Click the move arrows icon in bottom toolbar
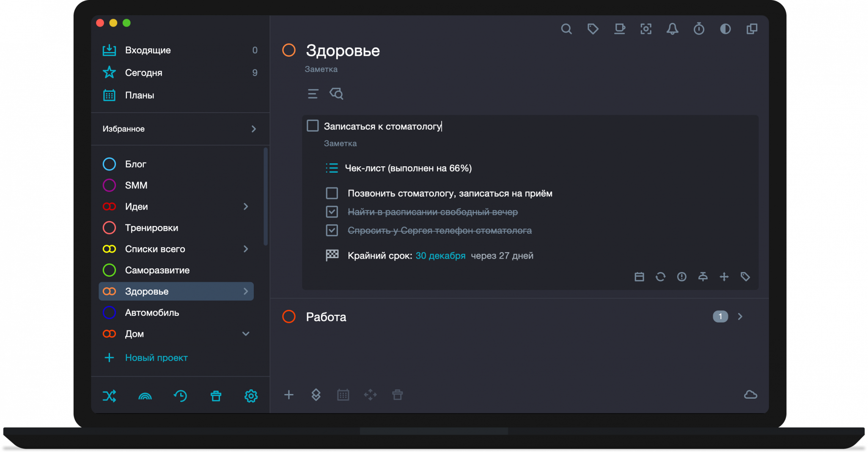Screen dimensions: 868x452 pyautogui.click(x=370, y=395)
